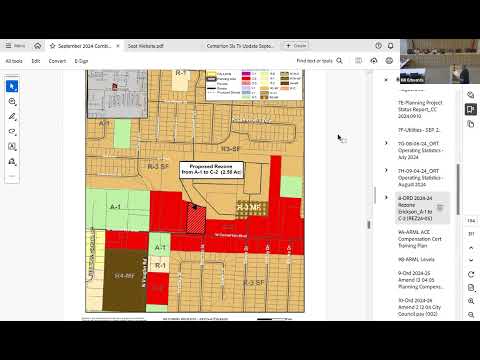Go to the previous page arrow
Screen dimensions: 480x360
471,248
